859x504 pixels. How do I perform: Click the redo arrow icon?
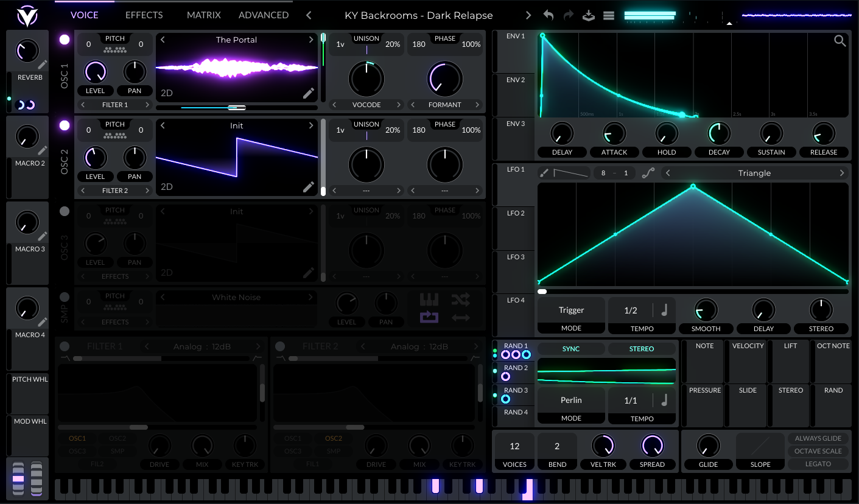[568, 15]
